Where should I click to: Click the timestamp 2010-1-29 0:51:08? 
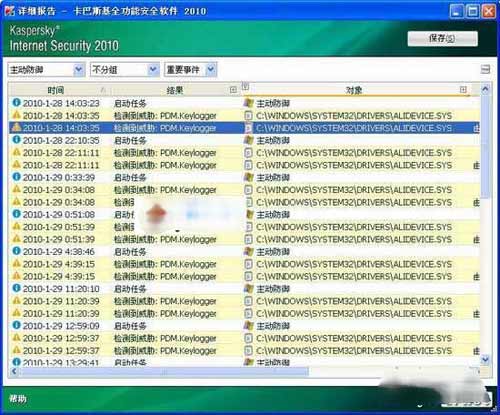(x=59, y=215)
